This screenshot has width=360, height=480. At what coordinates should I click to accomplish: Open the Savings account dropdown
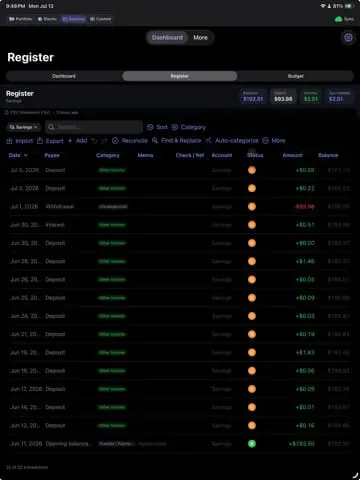tap(23, 127)
